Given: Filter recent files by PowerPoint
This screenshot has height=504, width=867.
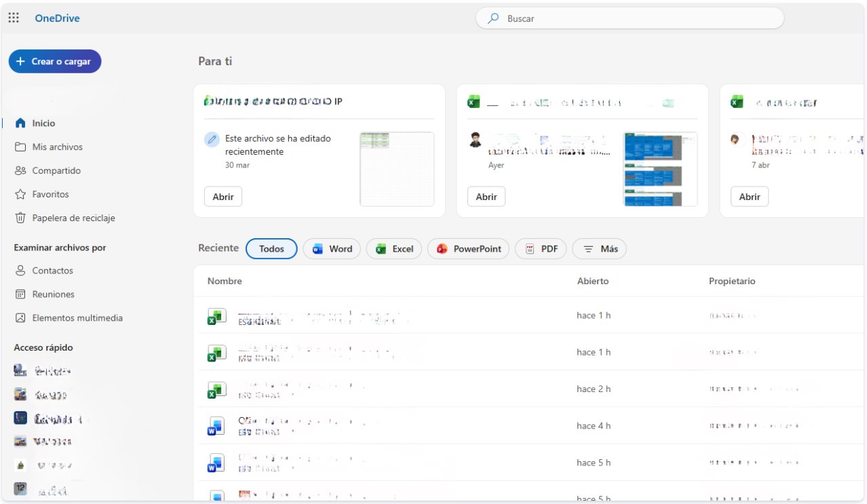Looking at the screenshot, I should click(469, 249).
